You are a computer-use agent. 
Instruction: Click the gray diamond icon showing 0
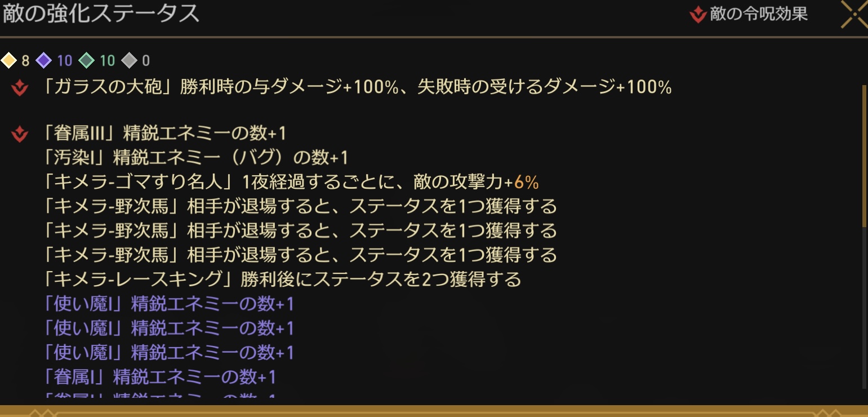click(129, 60)
